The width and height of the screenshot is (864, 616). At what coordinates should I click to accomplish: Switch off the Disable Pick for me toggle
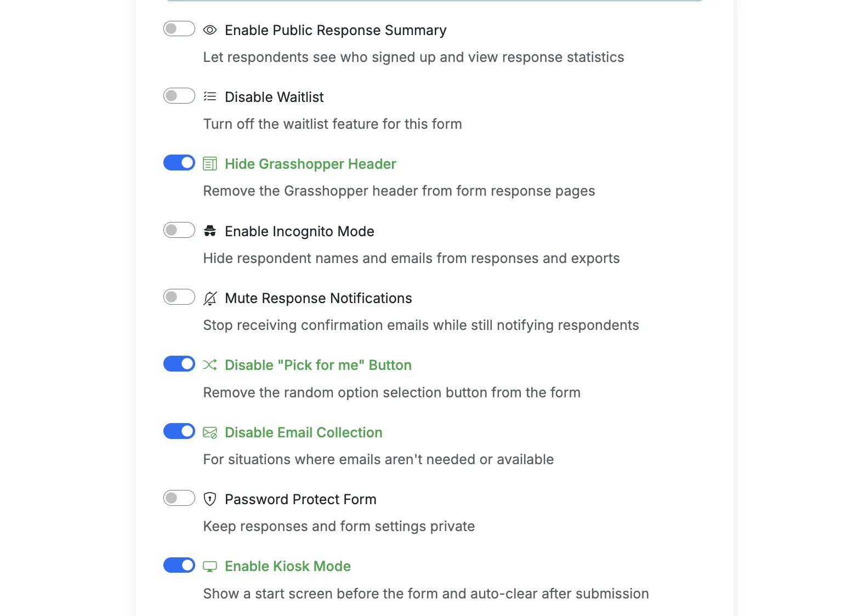[179, 363]
